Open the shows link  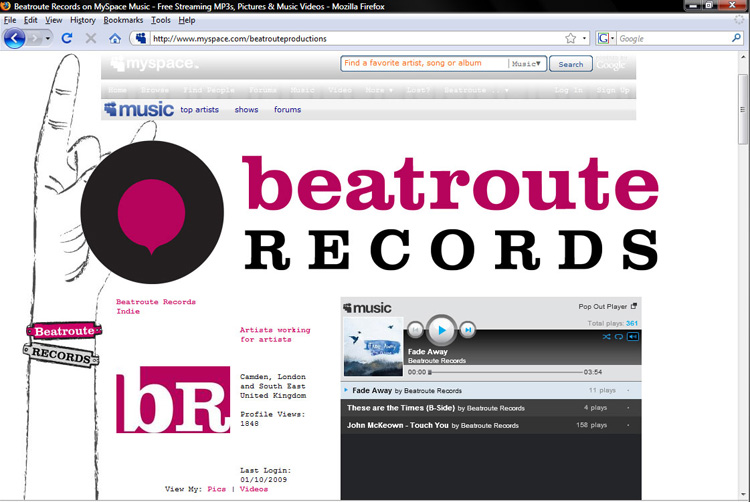pos(246,109)
